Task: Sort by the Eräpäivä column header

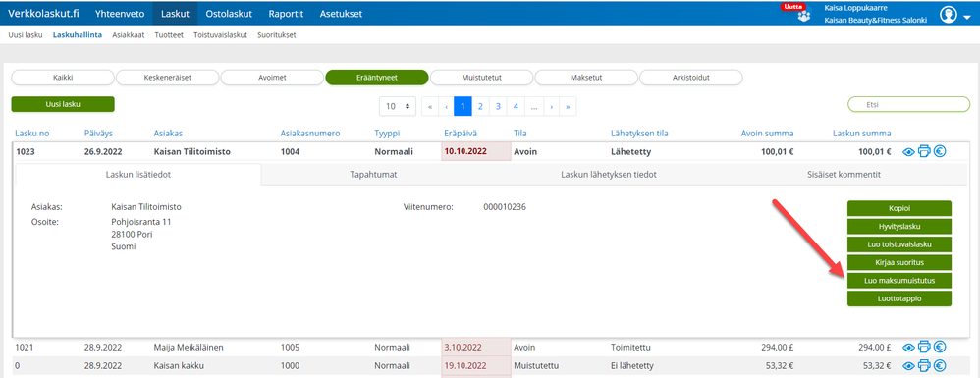Action: [461, 134]
